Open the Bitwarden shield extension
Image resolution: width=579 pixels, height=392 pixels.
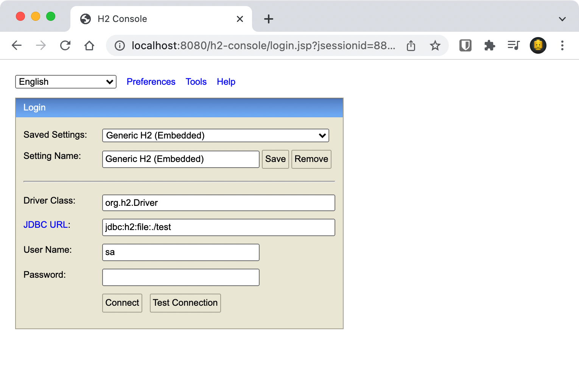[x=465, y=46]
